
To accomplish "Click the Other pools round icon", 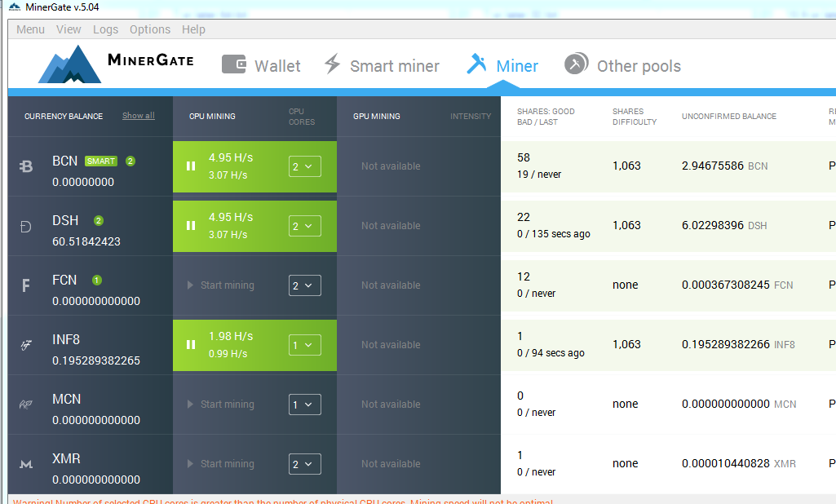I will [577, 64].
